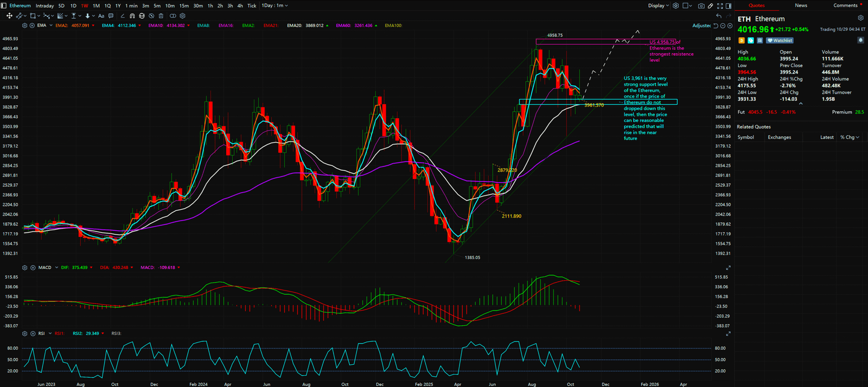This screenshot has width=868, height=387.
Task: Take a chart screenshot with camera icon
Action: coord(701,6)
